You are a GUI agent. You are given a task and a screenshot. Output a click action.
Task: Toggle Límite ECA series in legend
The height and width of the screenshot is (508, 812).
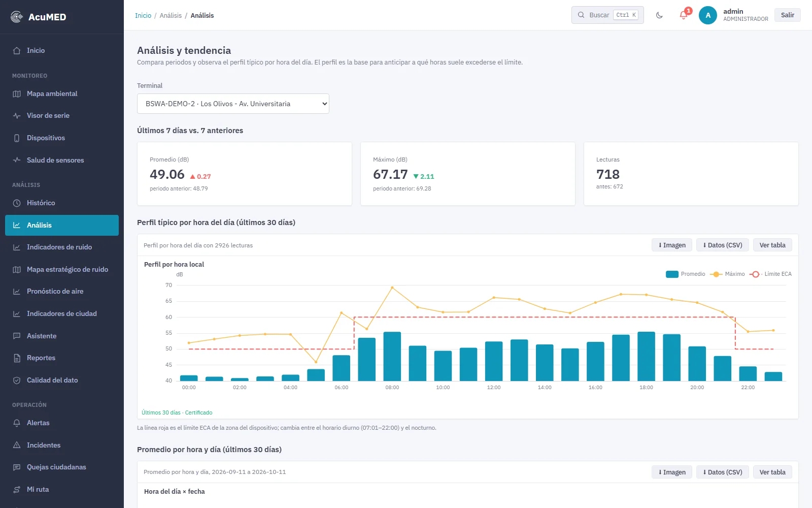[770, 274]
